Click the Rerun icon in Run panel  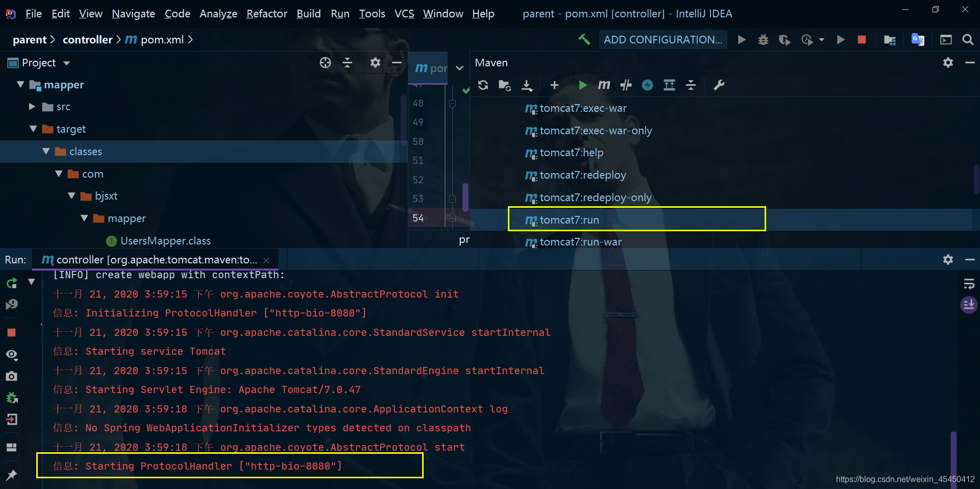click(x=12, y=283)
